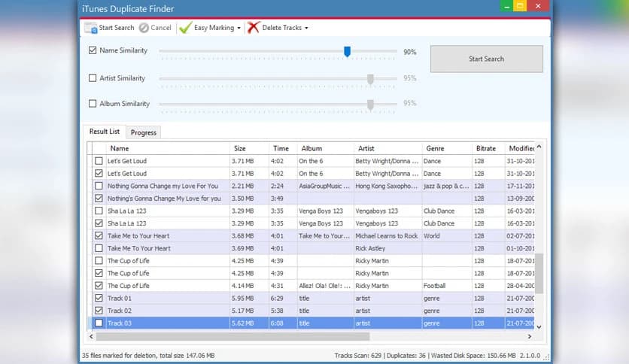The width and height of the screenshot is (629, 364).
Task: Minimize the iTunes Duplicate Finder window
Action: (x=506, y=5)
